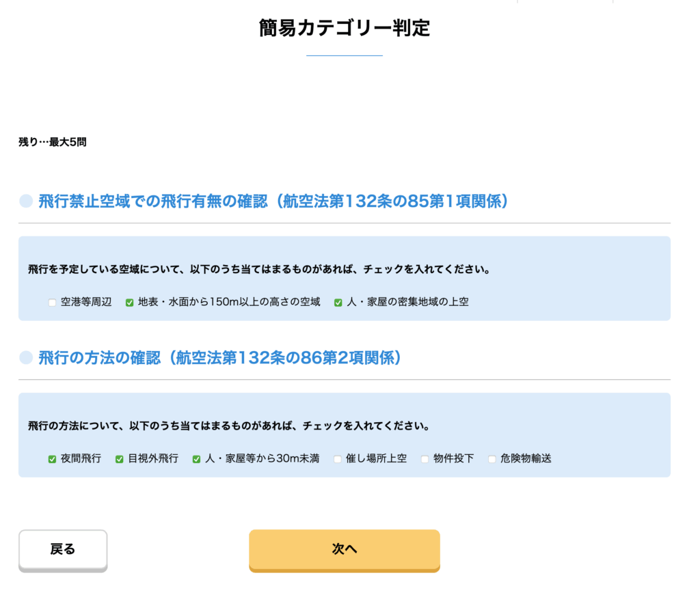The height and width of the screenshot is (597, 700).
Task: Uncheck 人・家屋等から30m未満 option
Action: click(196, 459)
